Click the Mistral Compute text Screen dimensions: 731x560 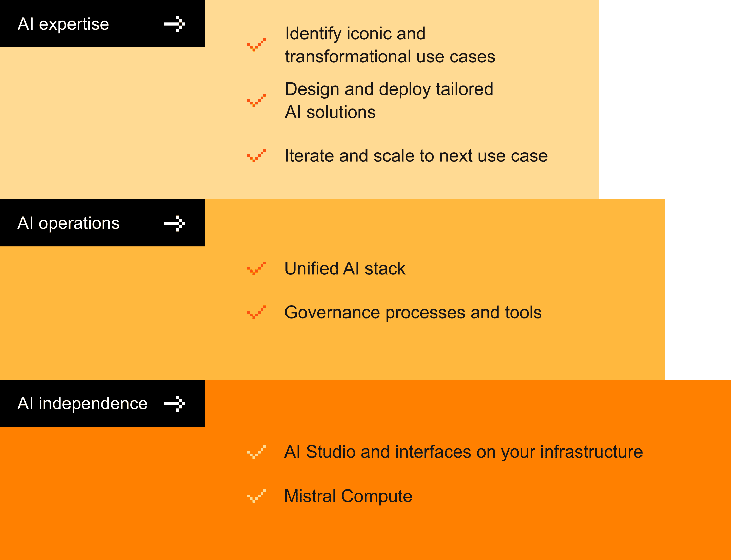point(348,496)
